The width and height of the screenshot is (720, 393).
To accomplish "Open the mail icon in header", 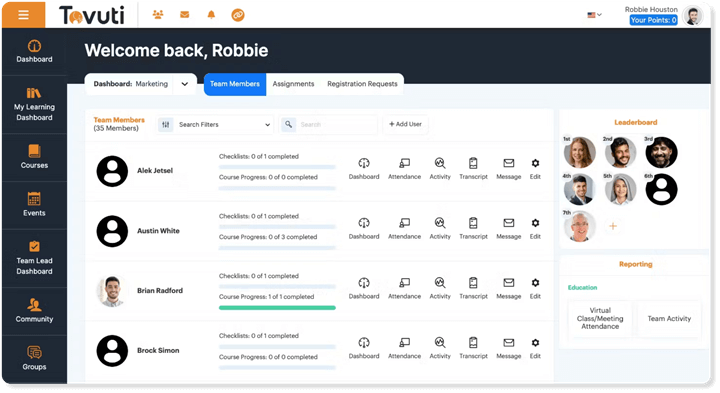I will [x=185, y=15].
